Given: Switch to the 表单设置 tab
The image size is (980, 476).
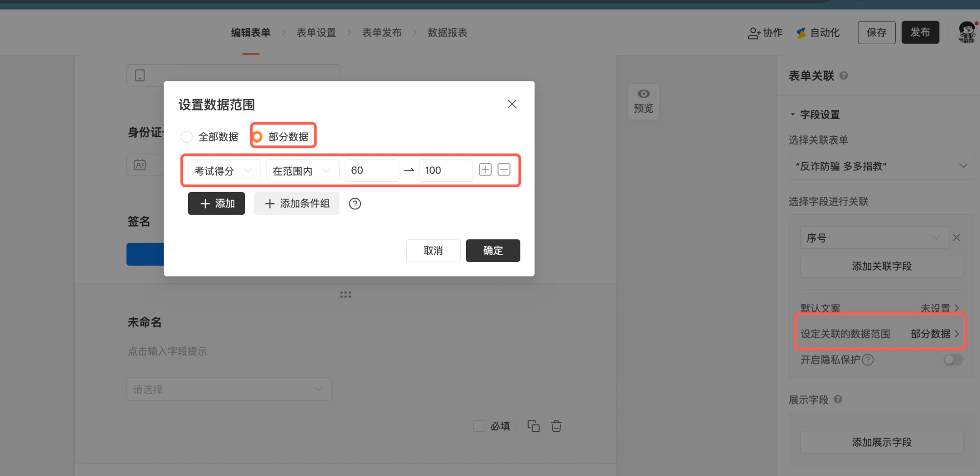Looking at the screenshot, I should (316, 33).
